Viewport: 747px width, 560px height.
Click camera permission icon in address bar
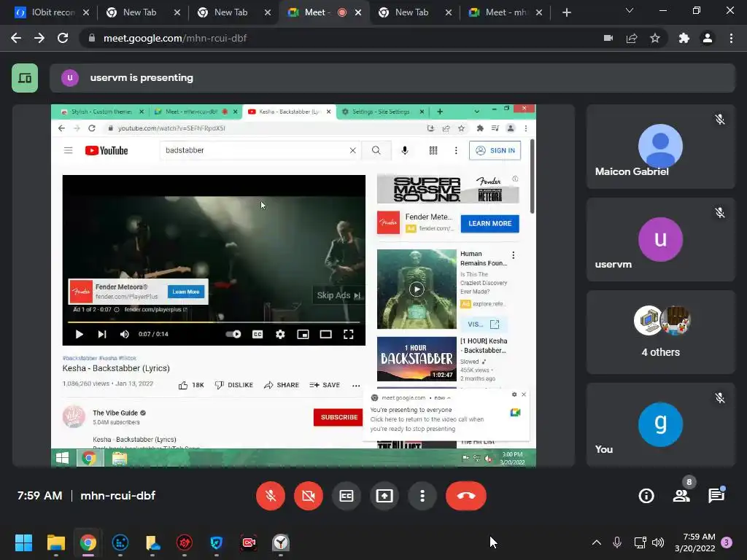point(608,38)
